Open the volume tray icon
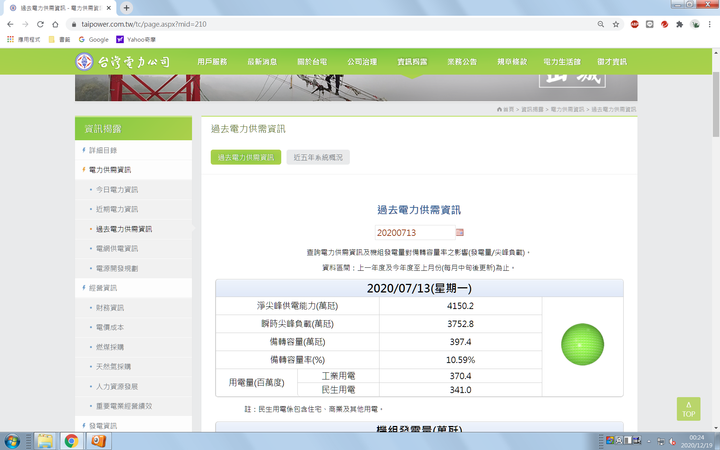Viewport: 720px width, 450px height. pyautogui.click(x=672, y=442)
